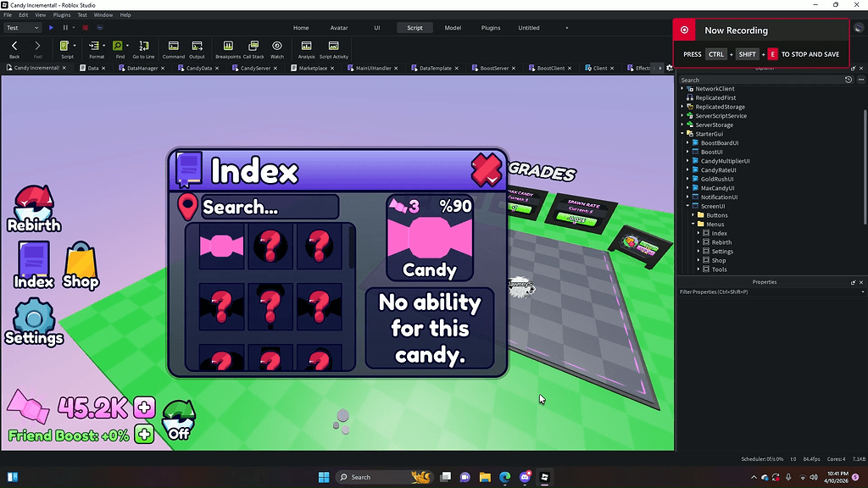The height and width of the screenshot is (488, 868).
Task: Collapse the ScreenUI tree node
Action: 688,206
